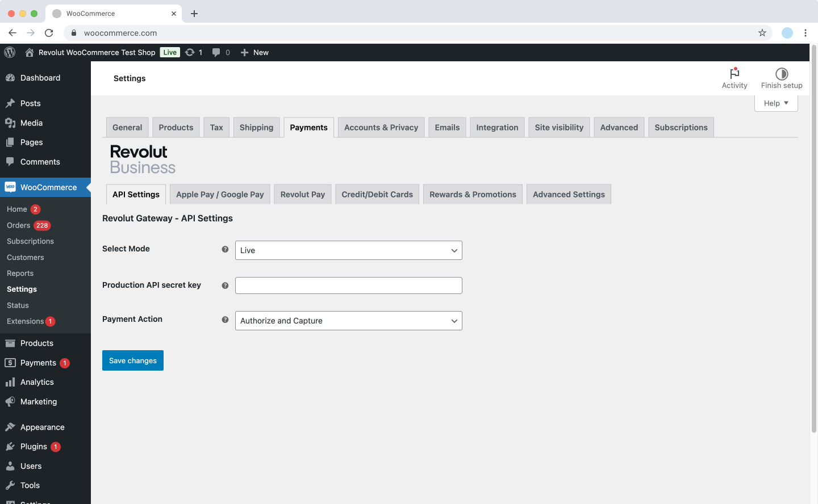Click the WooCommerce Woo icon in sidebar
The width and height of the screenshot is (818, 504).
10,187
